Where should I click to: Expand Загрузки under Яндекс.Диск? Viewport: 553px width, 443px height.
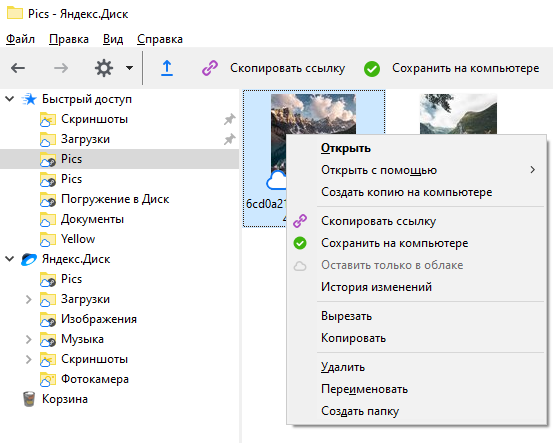(x=29, y=299)
